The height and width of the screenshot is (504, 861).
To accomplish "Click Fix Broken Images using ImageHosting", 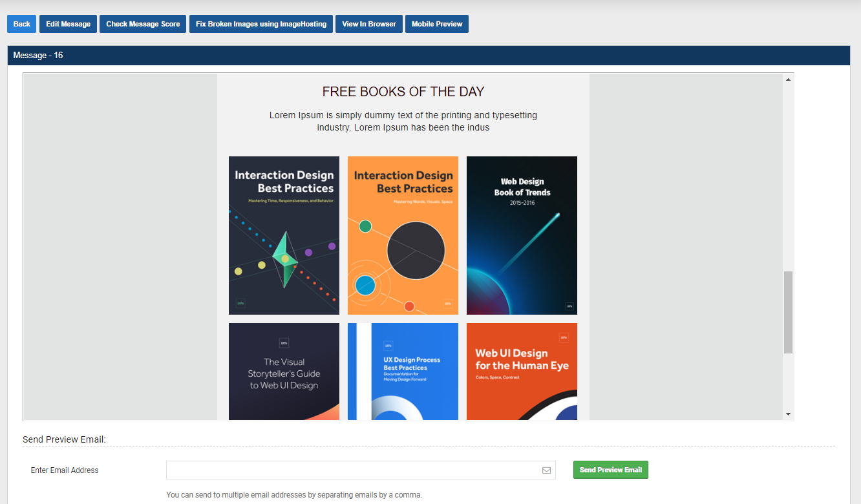I will pos(261,24).
